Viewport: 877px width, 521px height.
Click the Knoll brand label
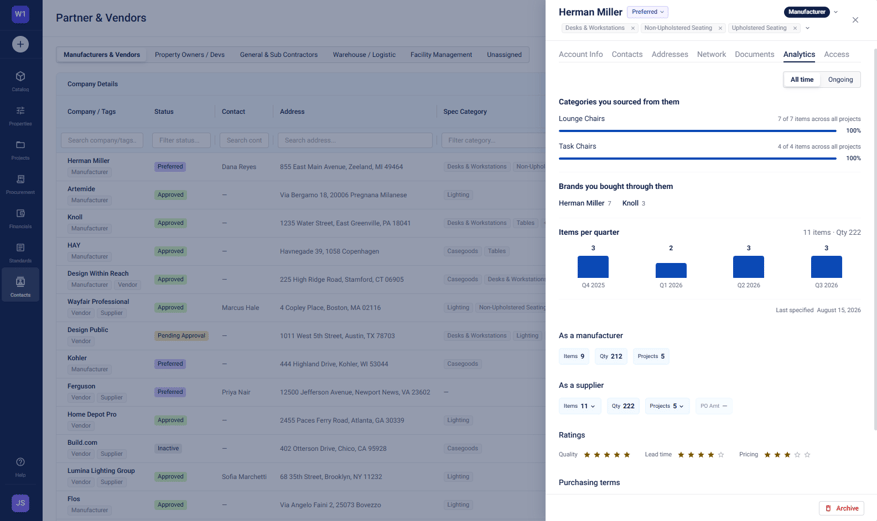[x=630, y=203]
